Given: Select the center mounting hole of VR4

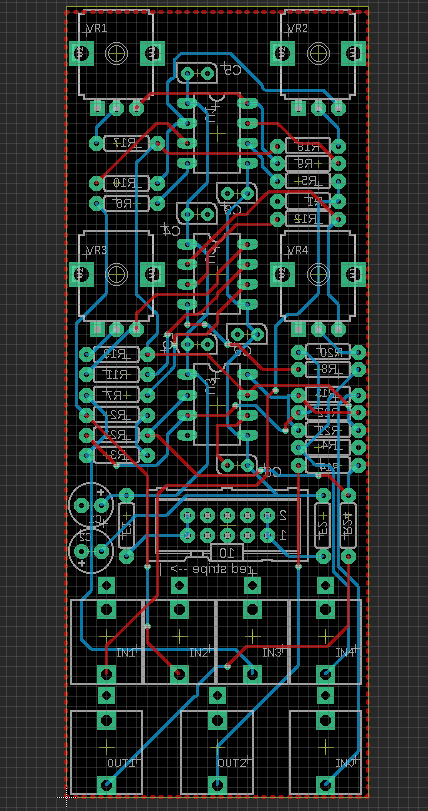Looking at the screenshot, I should (x=317, y=274).
